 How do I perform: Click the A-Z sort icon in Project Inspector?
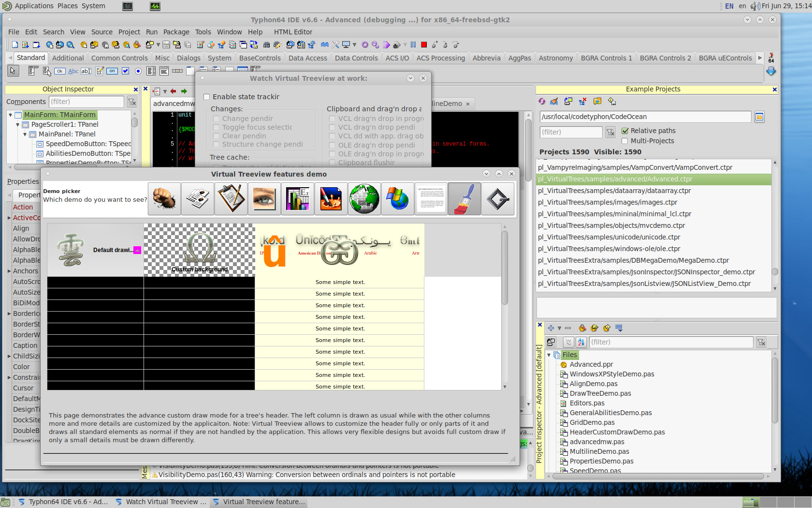[581, 342]
